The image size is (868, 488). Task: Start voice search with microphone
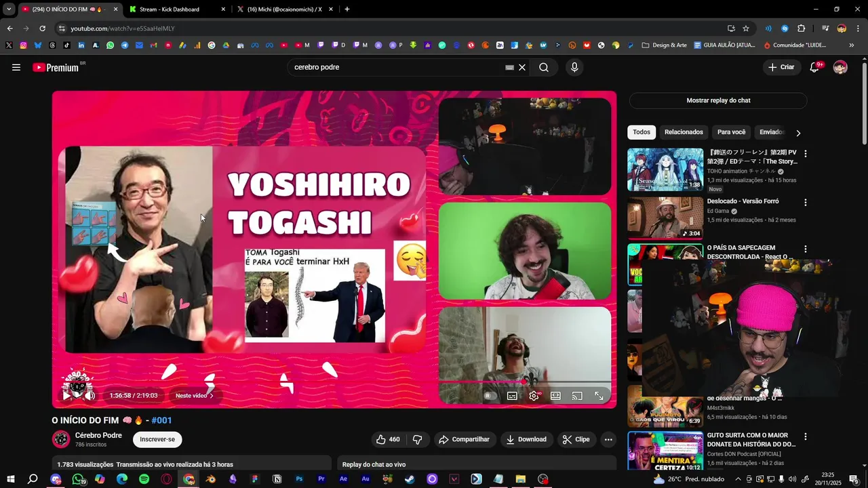(574, 67)
